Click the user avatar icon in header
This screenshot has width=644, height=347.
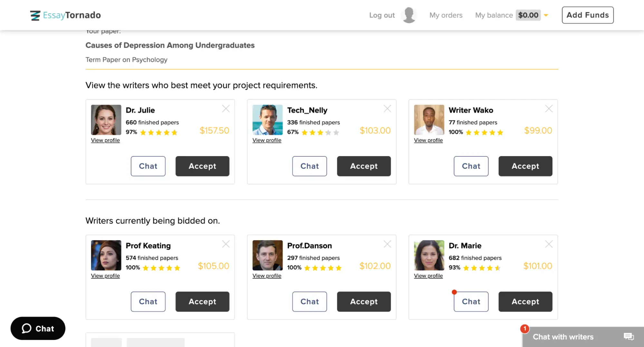click(x=409, y=15)
